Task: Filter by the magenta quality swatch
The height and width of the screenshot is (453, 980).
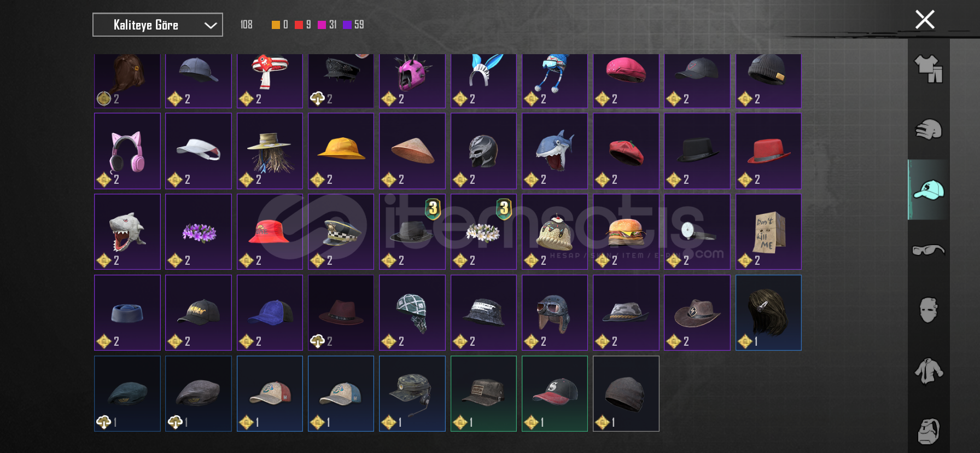Action: pyautogui.click(x=322, y=25)
